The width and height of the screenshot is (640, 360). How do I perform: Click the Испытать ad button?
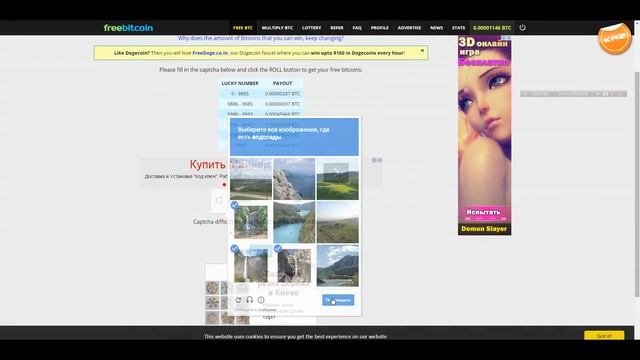click(484, 212)
